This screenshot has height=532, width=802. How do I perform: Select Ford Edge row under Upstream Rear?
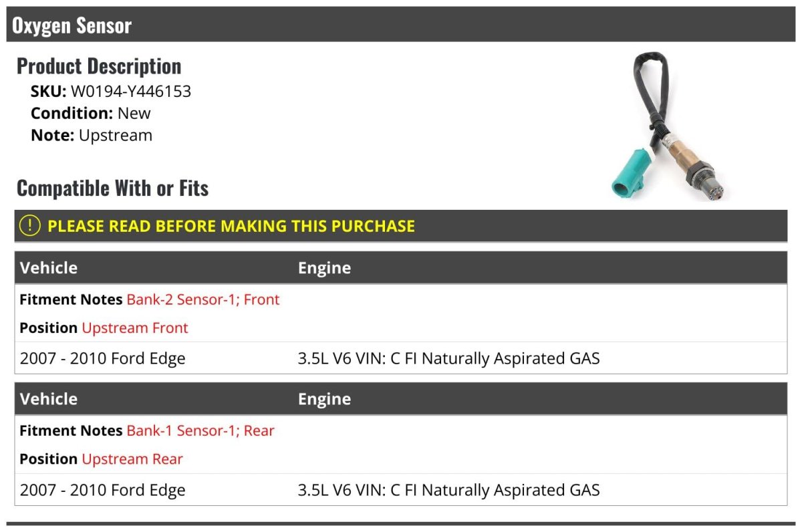tap(103, 490)
